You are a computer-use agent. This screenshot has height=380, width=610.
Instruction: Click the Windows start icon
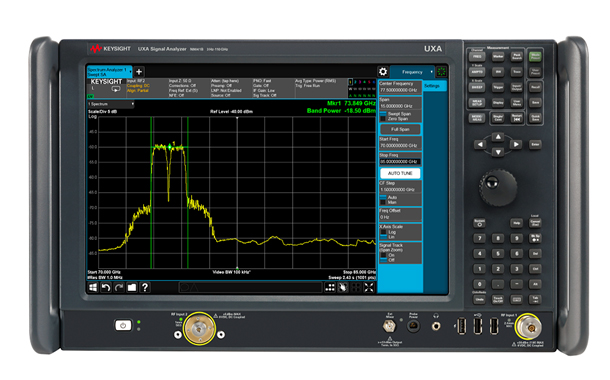point(93,287)
